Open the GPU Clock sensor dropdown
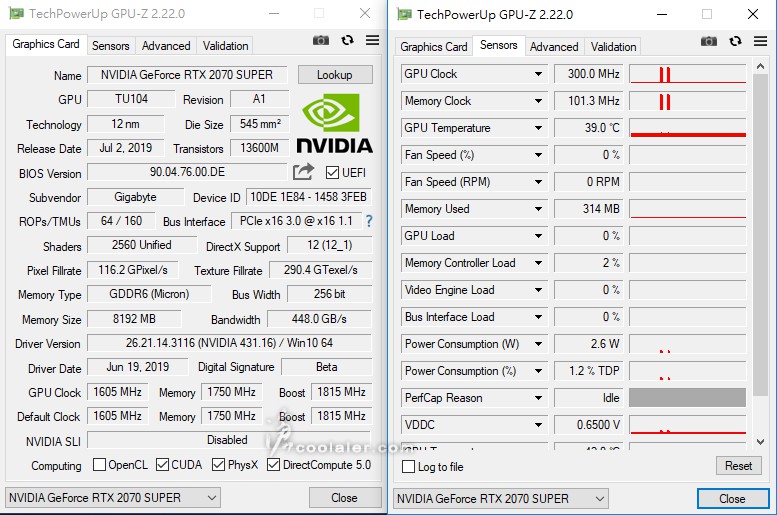The height and width of the screenshot is (515, 777). [538, 74]
